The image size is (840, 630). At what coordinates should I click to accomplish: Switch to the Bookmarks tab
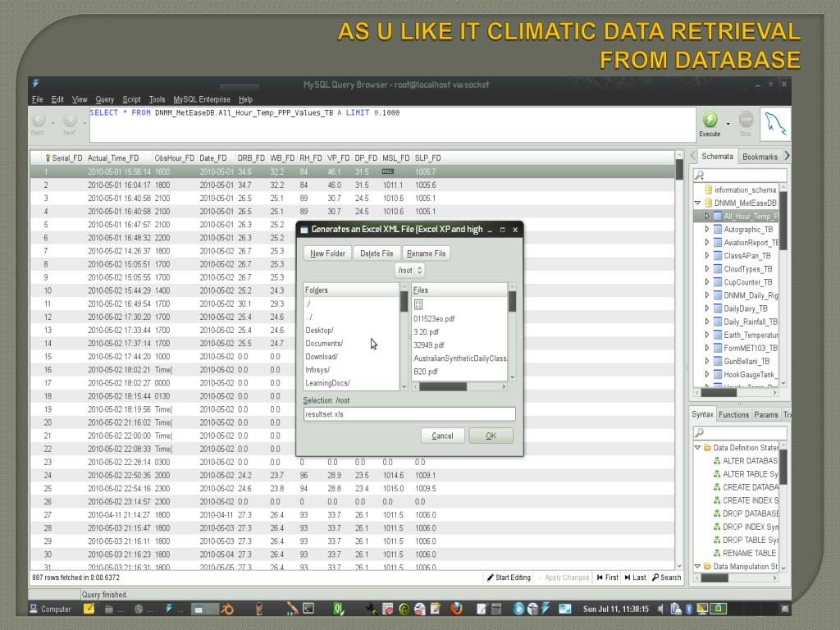click(760, 157)
